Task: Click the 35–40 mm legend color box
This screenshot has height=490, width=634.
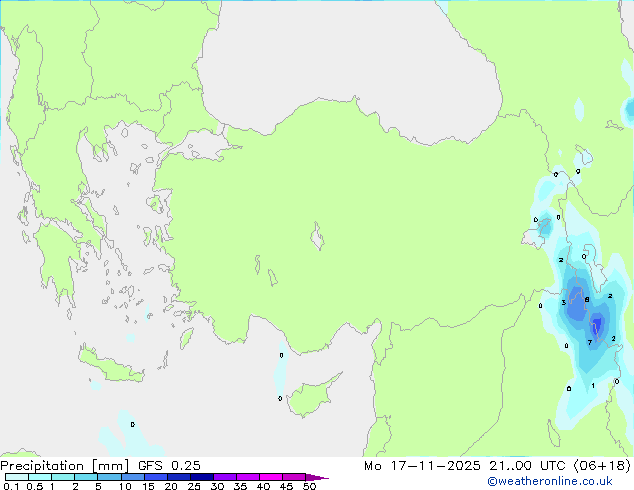Action: point(247,477)
